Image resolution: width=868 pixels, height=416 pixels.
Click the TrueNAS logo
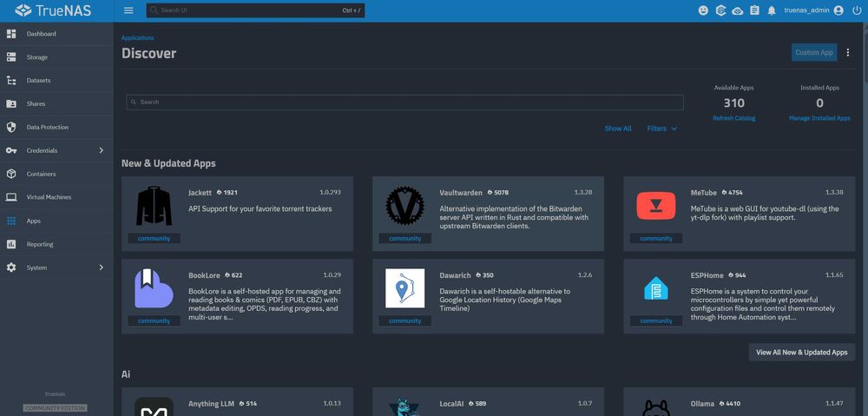tap(53, 10)
